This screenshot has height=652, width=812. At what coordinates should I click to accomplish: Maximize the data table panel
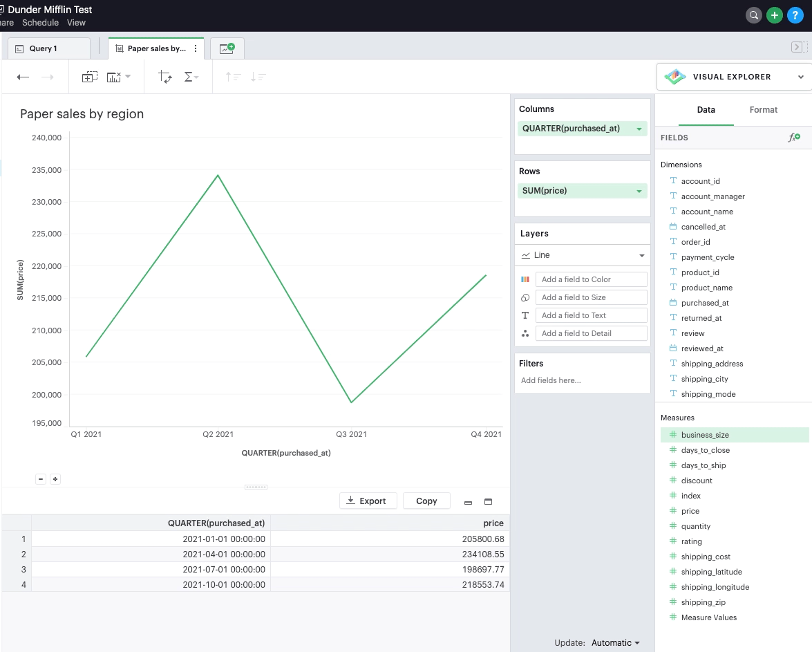(x=488, y=502)
